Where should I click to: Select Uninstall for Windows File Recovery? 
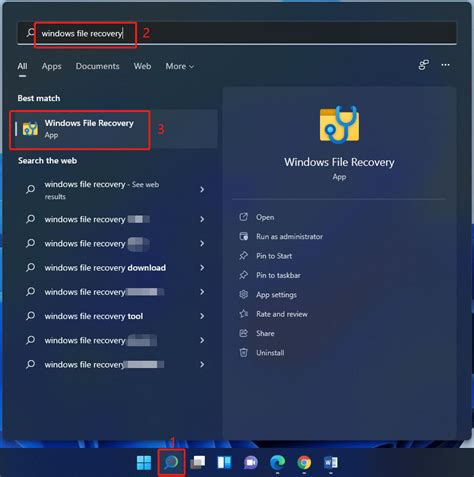tap(270, 352)
